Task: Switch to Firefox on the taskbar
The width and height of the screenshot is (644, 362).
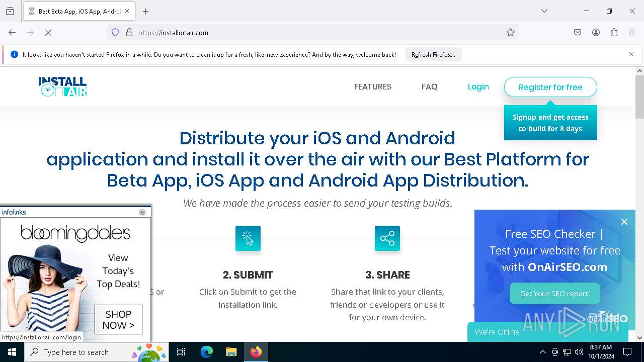Action: 256,352
